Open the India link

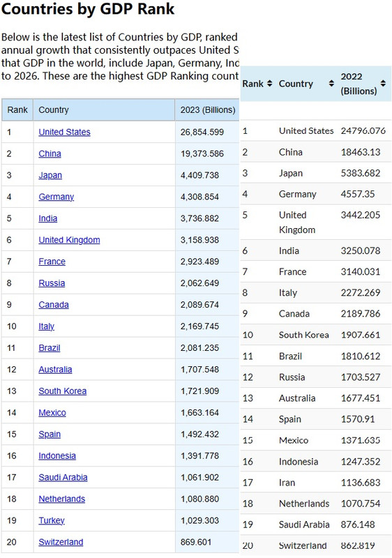point(47,218)
